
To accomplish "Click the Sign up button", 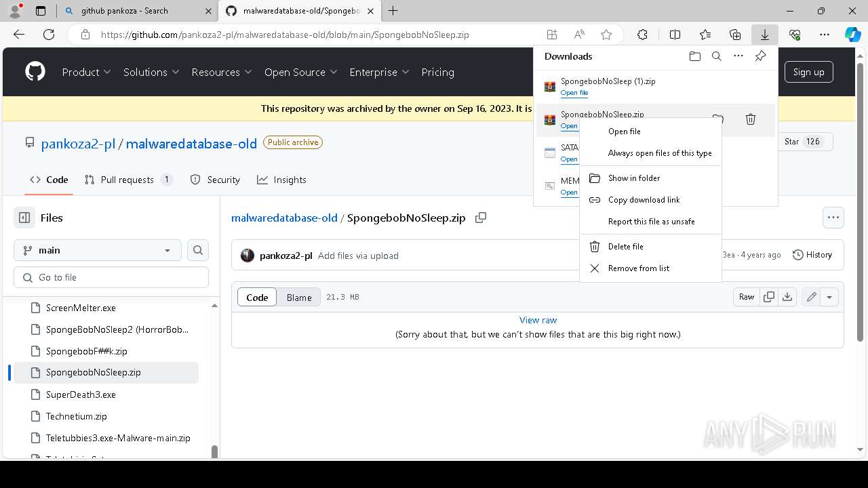I will pyautogui.click(x=809, y=72).
